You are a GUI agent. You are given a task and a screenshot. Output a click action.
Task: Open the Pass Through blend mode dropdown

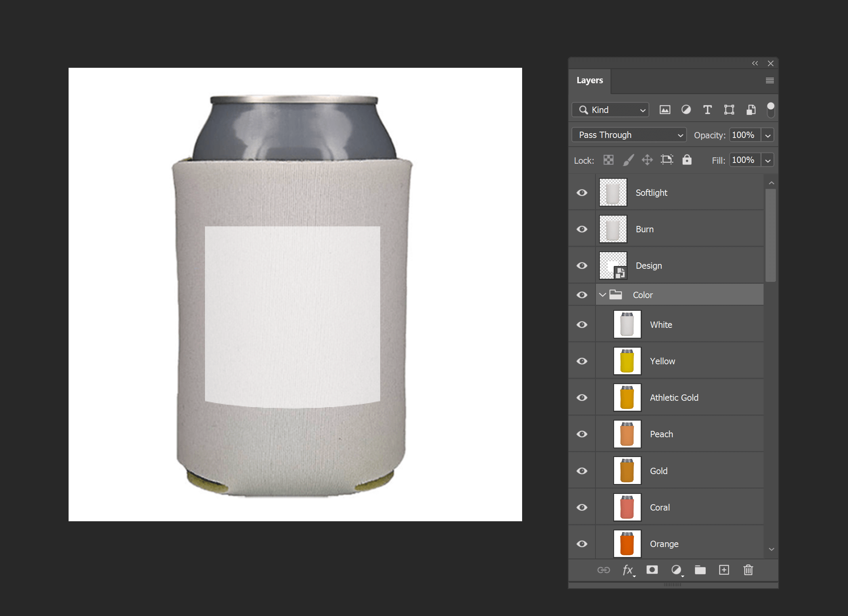click(629, 135)
